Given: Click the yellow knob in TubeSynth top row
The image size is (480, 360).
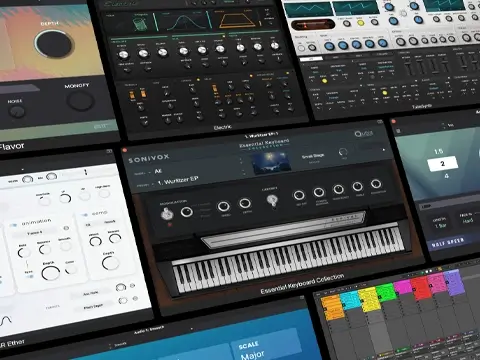Looking at the screenshot, I should coord(361,23).
